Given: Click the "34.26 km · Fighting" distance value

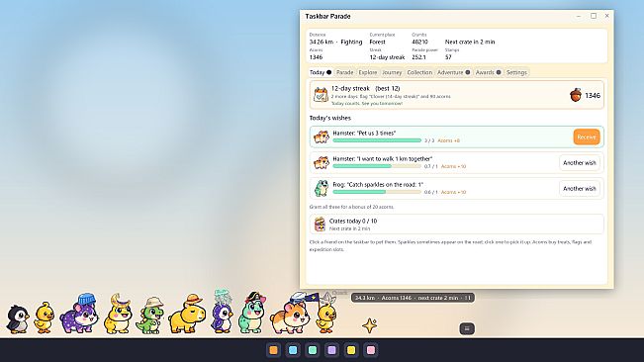Looking at the screenshot, I should (x=336, y=42).
